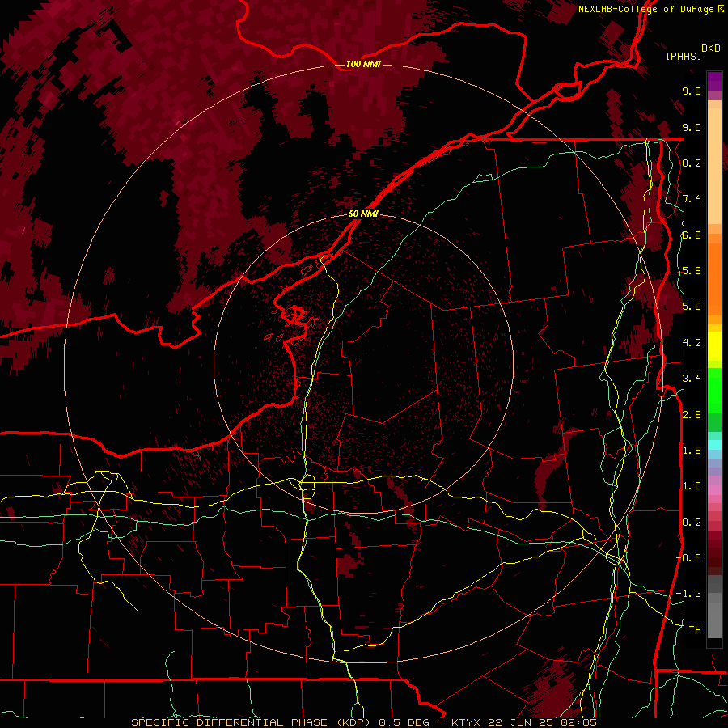Click the -1.3 value on the color scale
The width and height of the screenshot is (728, 728).
[688, 594]
